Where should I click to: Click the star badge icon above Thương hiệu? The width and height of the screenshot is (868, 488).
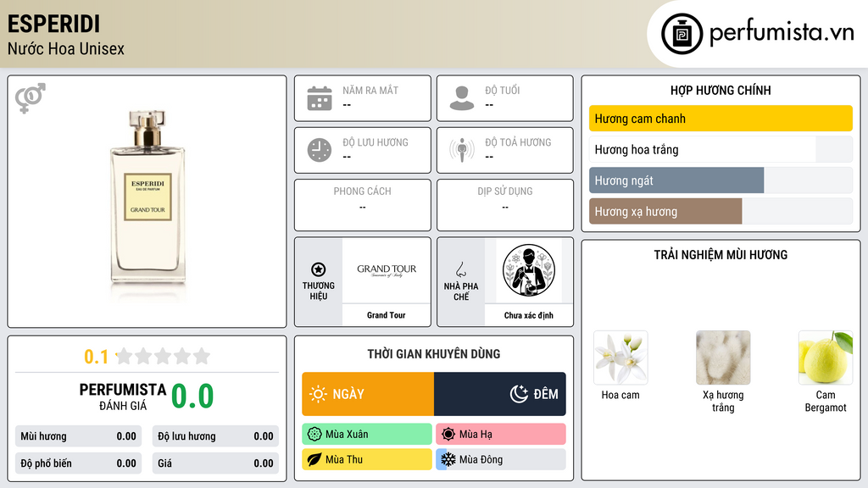[x=319, y=269]
